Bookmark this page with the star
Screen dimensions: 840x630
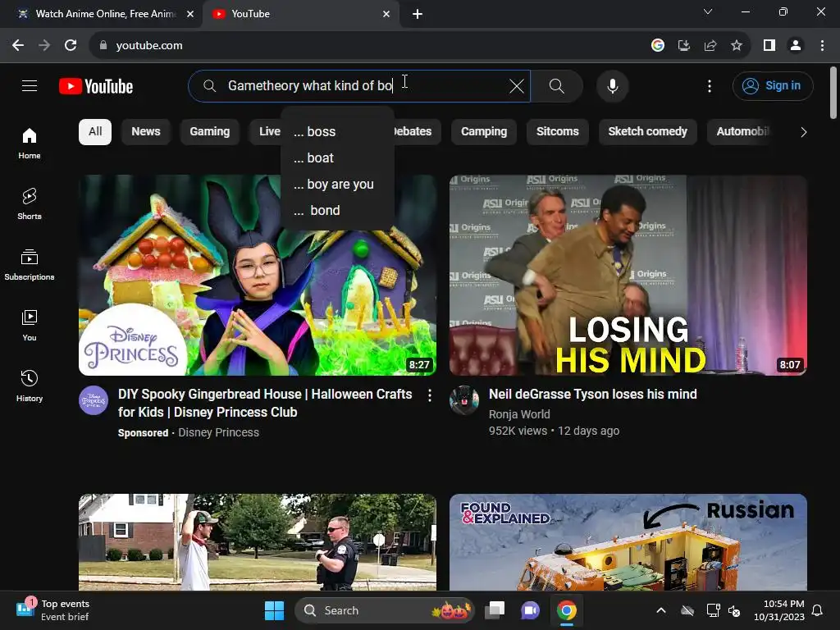[737, 46]
